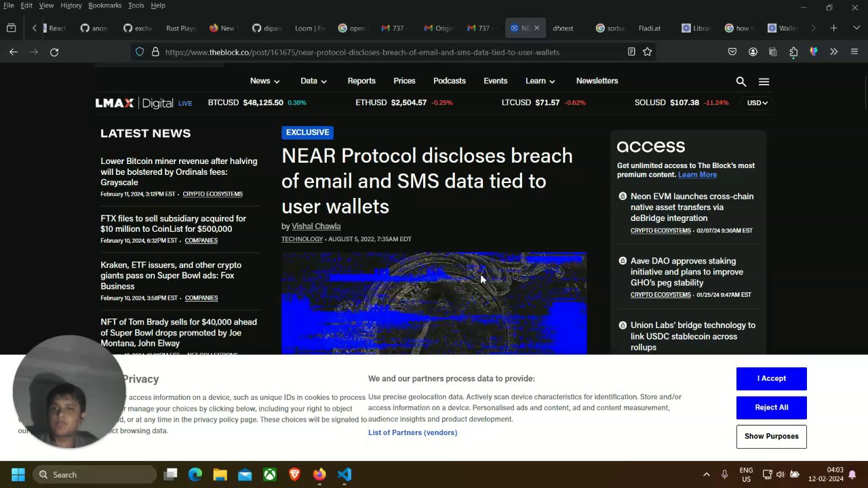Click the article hero image
The width and height of the screenshot is (868, 488).
tap(434, 303)
